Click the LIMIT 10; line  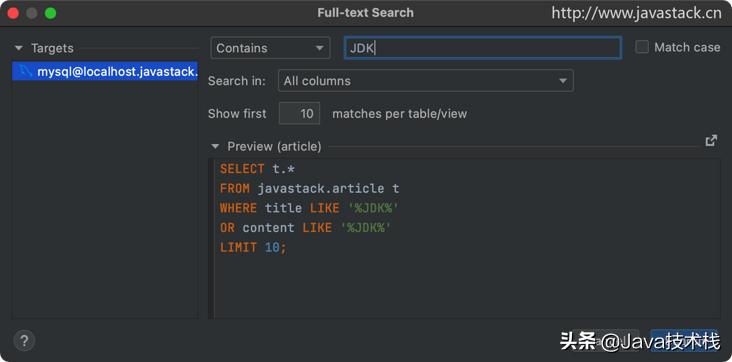[253, 248]
